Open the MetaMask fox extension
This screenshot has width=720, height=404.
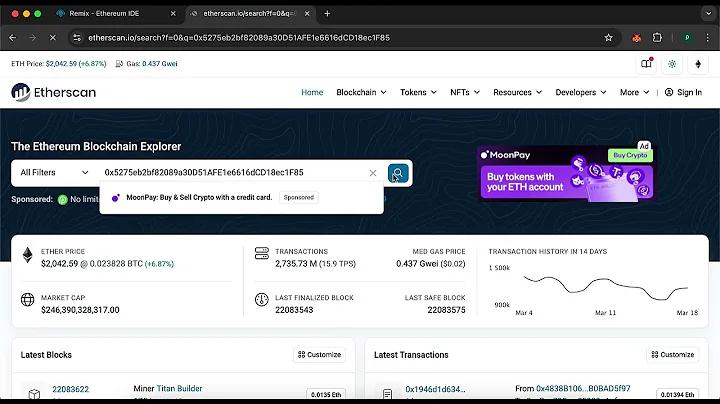pyautogui.click(x=636, y=38)
